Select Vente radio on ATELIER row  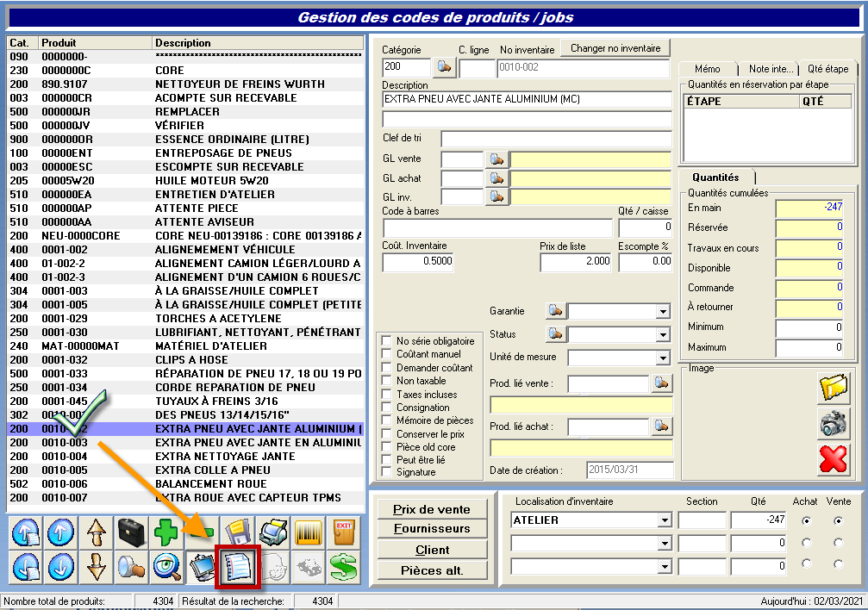point(838,520)
